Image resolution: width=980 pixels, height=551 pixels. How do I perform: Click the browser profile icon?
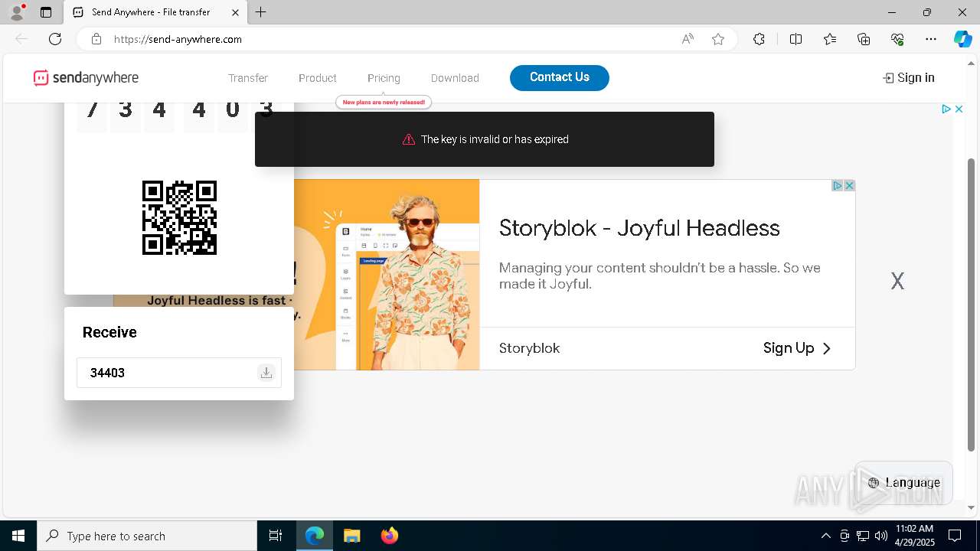pos(16,12)
